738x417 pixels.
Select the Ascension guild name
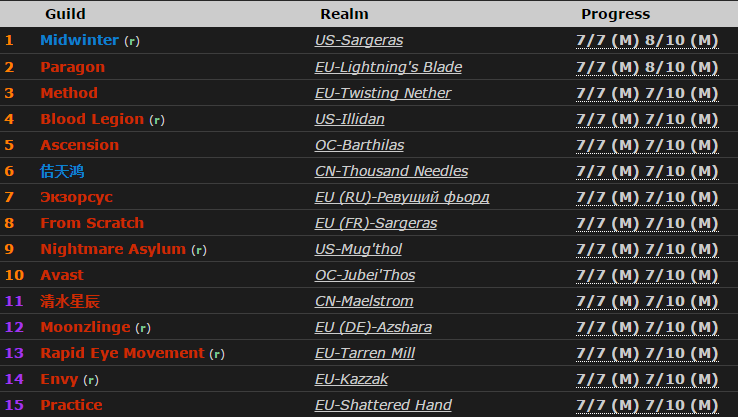tap(79, 145)
